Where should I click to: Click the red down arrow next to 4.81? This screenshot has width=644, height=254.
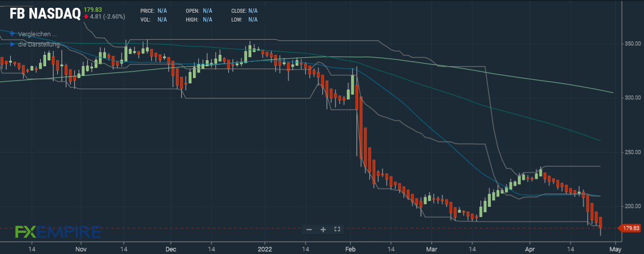(x=86, y=17)
